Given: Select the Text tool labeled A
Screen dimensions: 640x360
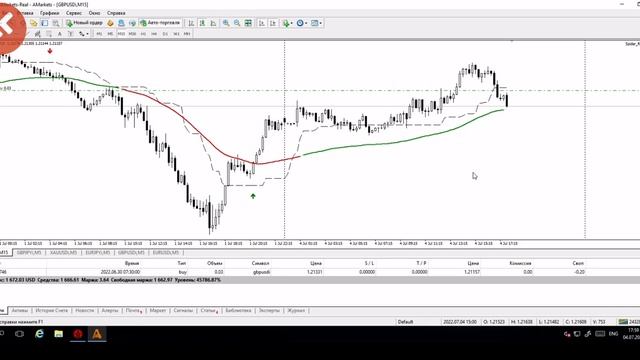Looking at the screenshot, I should [60, 34].
